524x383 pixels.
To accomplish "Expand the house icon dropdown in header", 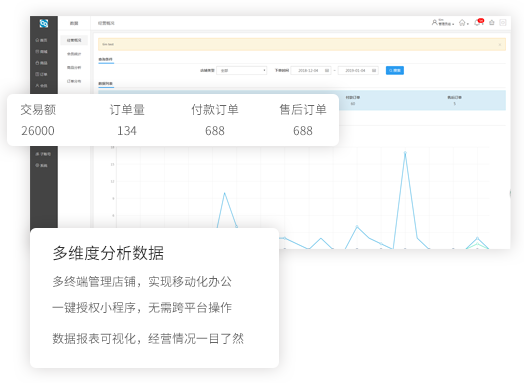I will pyautogui.click(x=464, y=23).
